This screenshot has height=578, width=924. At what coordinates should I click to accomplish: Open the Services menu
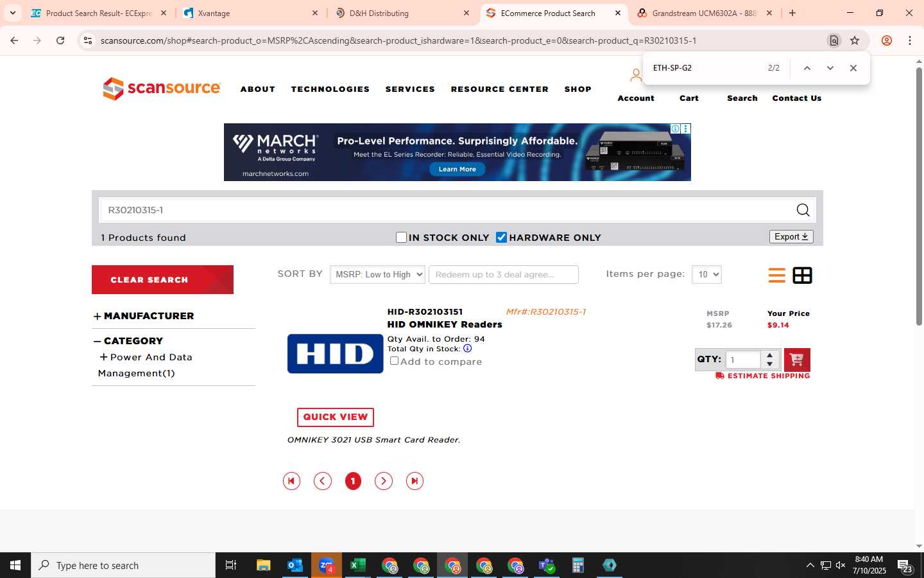coord(410,89)
